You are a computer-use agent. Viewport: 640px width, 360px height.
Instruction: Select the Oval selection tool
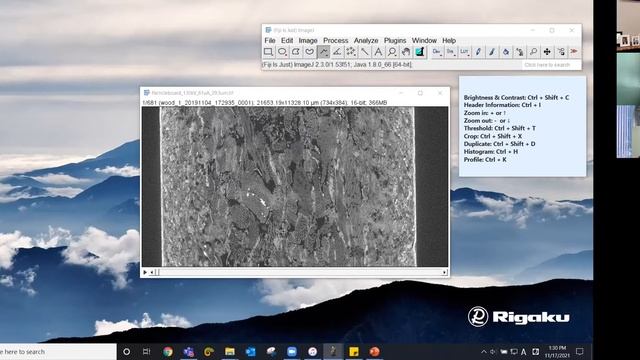click(282, 52)
